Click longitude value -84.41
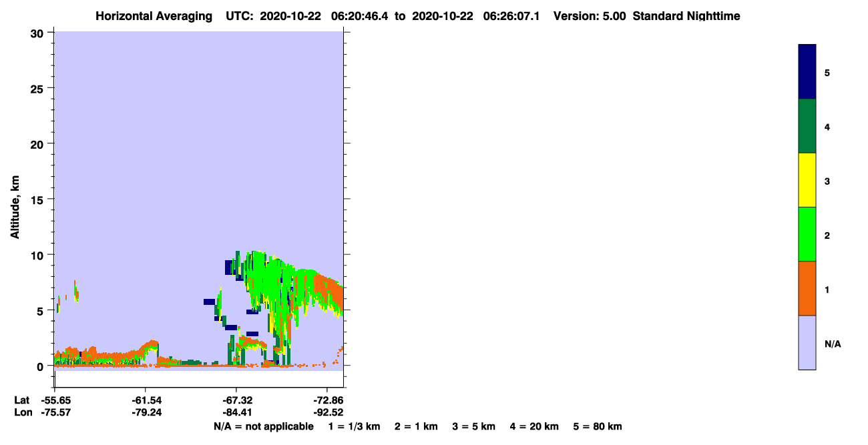Viewport: 868px width, 445px height. (236, 412)
